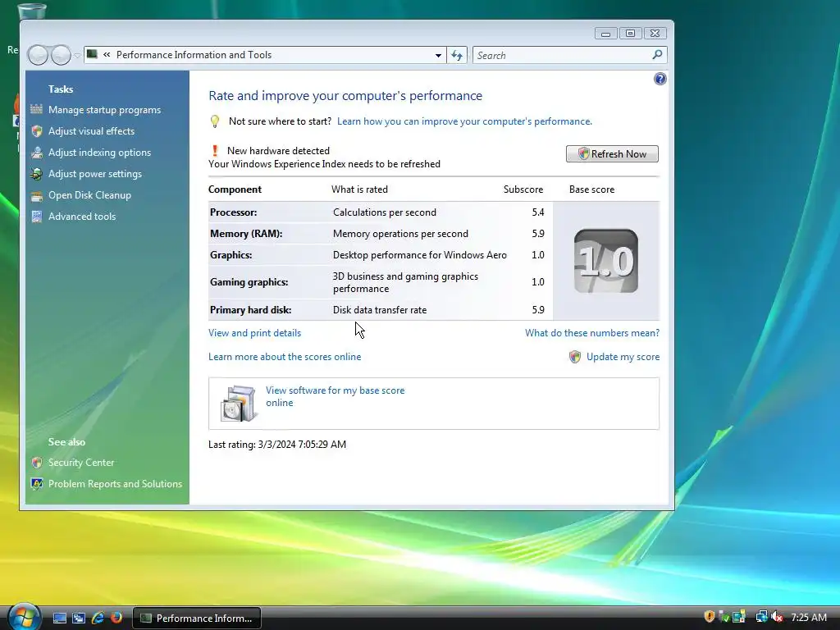Open Problem Reports and Solutions
This screenshot has height=630, width=840.
coord(115,484)
